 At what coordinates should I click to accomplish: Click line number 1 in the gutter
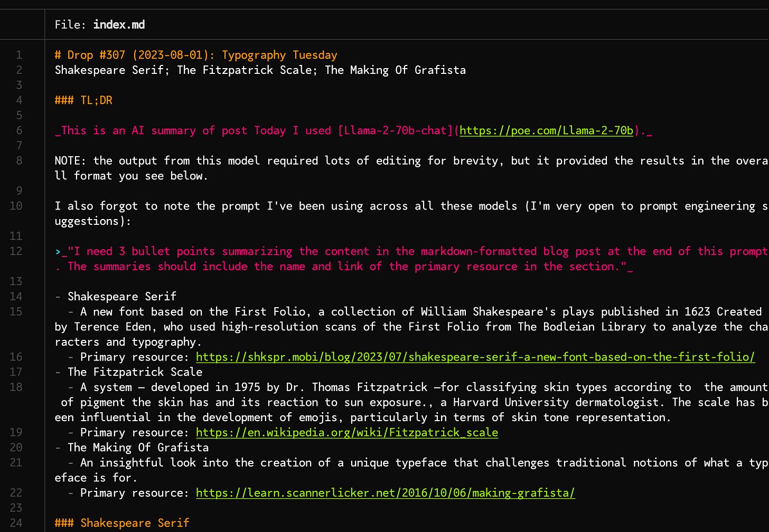tap(19, 55)
